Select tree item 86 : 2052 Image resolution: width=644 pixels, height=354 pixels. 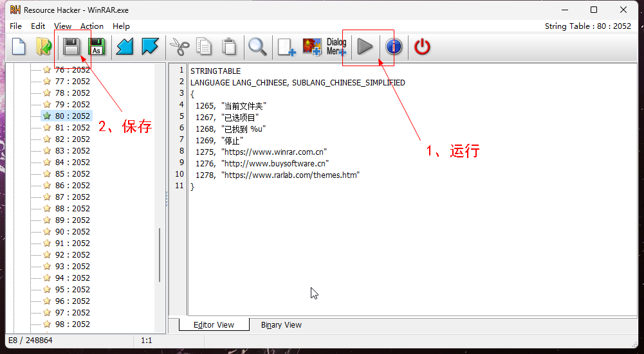click(x=73, y=186)
